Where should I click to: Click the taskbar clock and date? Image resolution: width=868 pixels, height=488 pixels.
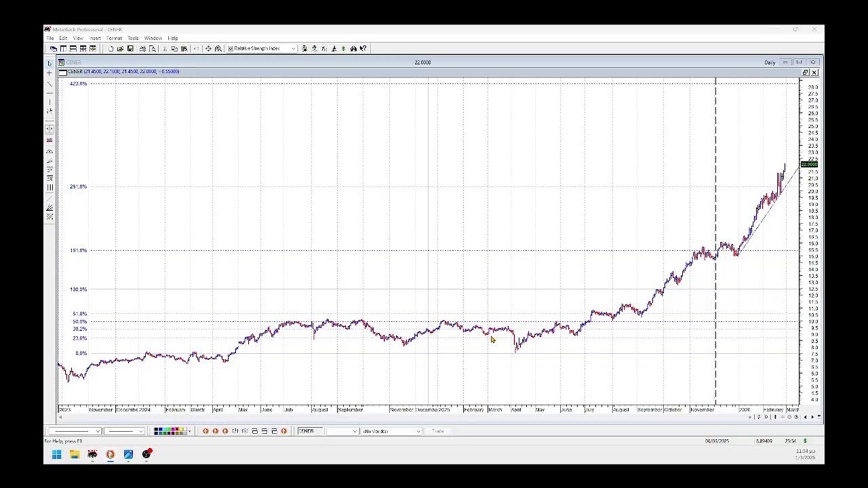click(x=806, y=454)
